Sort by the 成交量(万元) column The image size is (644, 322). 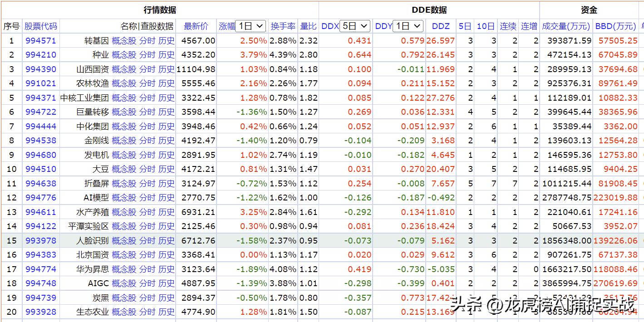(x=565, y=26)
